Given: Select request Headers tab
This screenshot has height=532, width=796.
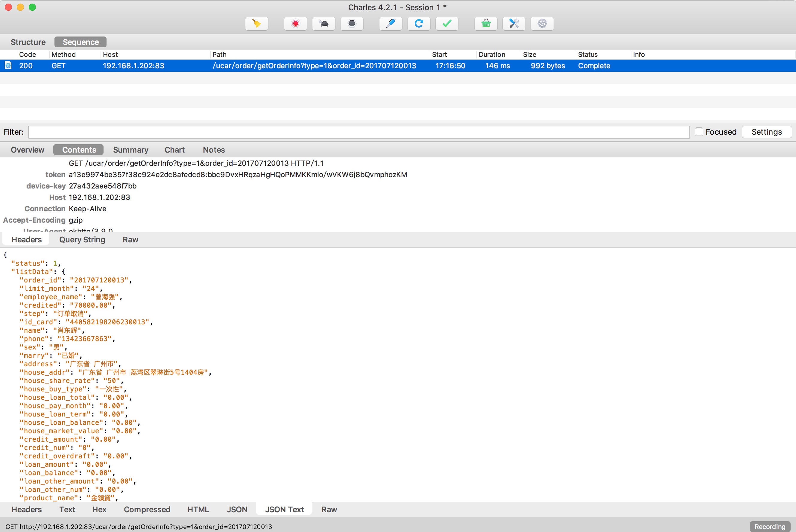Looking at the screenshot, I should pos(26,240).
